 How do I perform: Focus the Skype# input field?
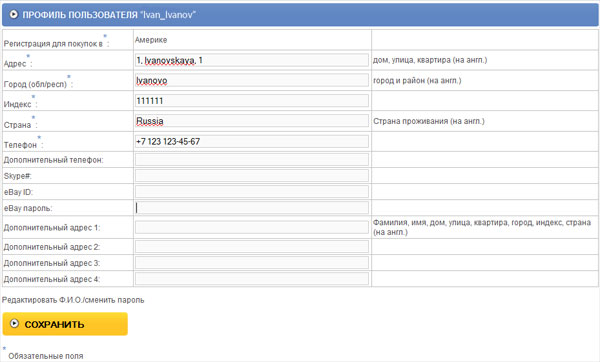[252, 176]
